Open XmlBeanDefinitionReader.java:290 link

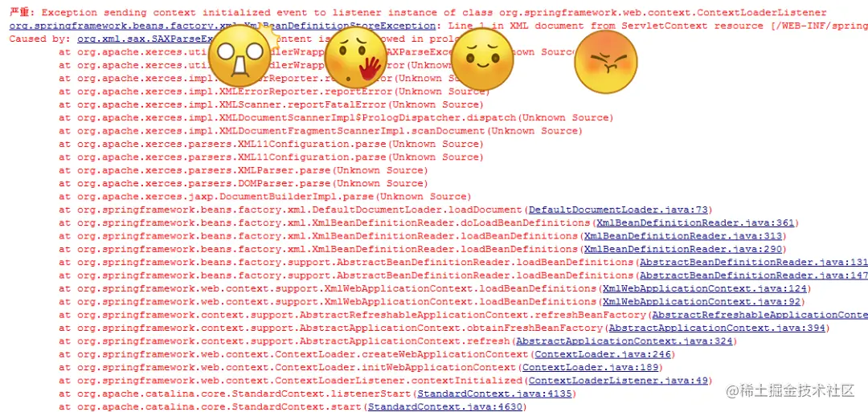(x=683, y=250)
